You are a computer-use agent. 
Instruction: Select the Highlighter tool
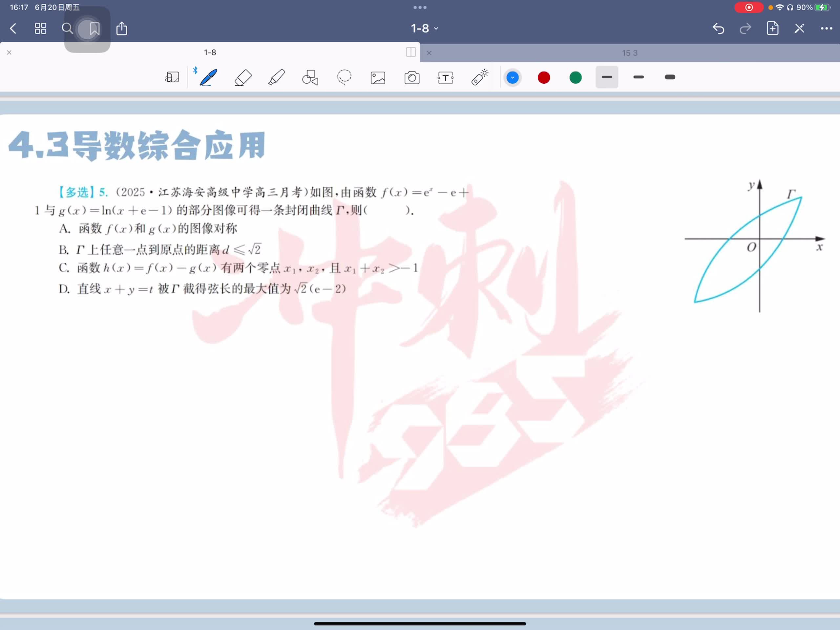pos(277,77)
